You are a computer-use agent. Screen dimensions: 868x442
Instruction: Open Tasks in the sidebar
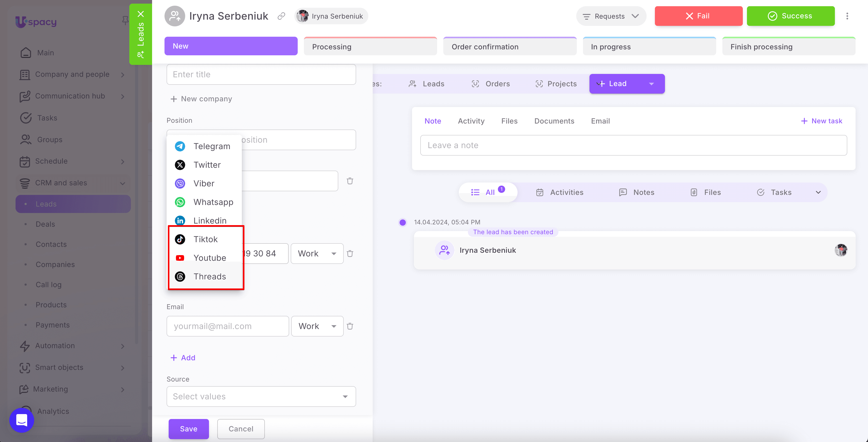click(x=39, y=118)
